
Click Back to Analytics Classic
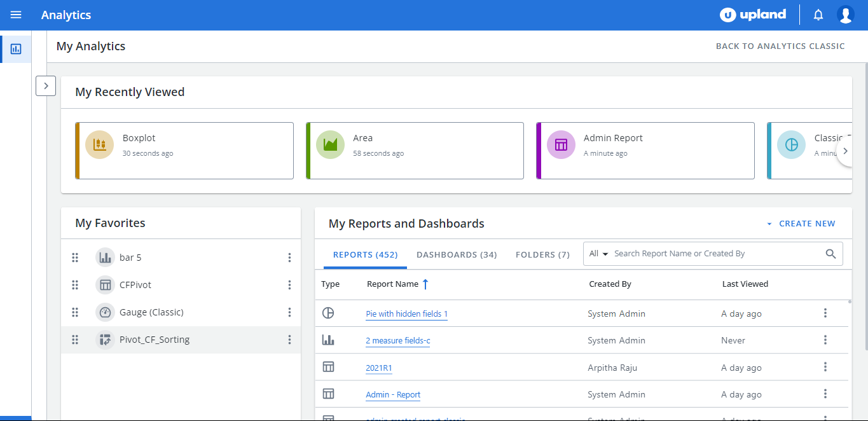[780, 46]
